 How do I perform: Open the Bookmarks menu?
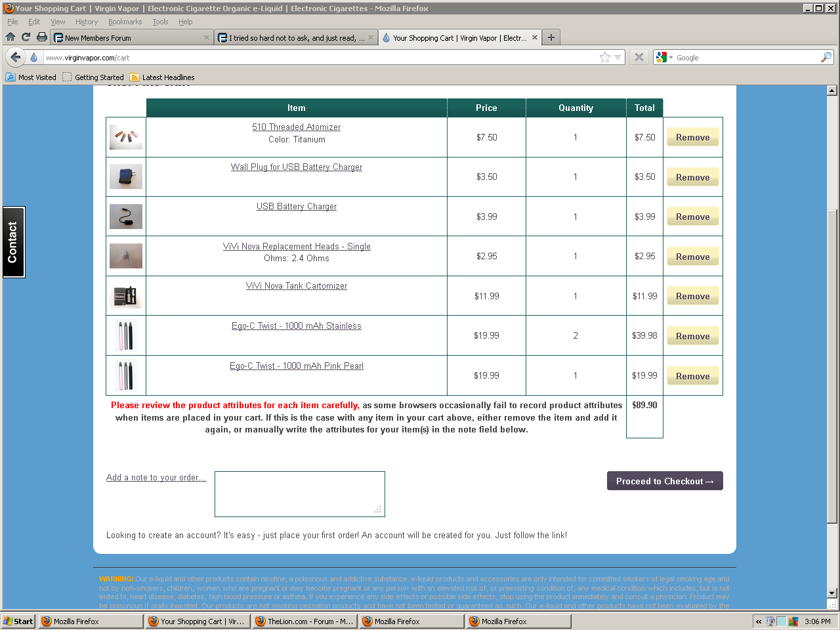point(125,22)
